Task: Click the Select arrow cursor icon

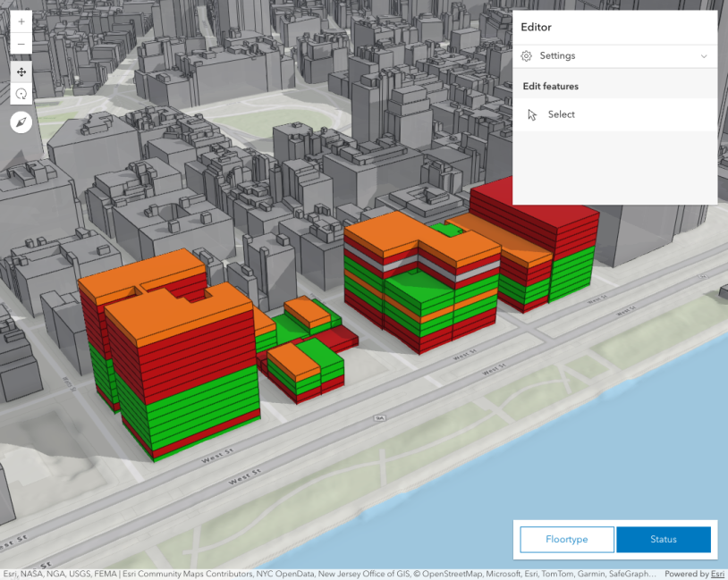Action: click(x=533, y=114)
